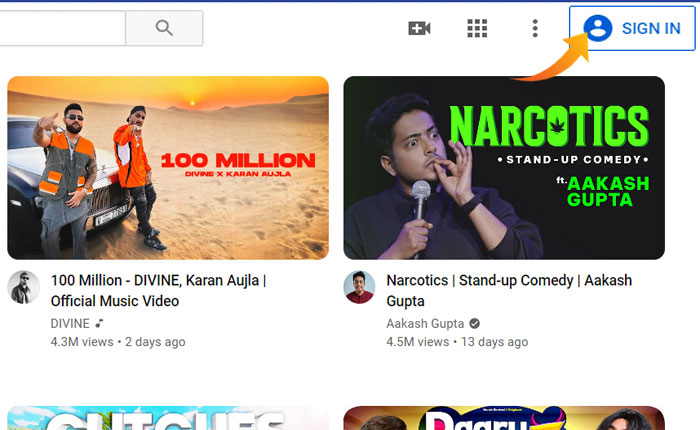The image size is (700, 430).
Task: Open DIVINE channel avatar
Action: coord(24,287)
